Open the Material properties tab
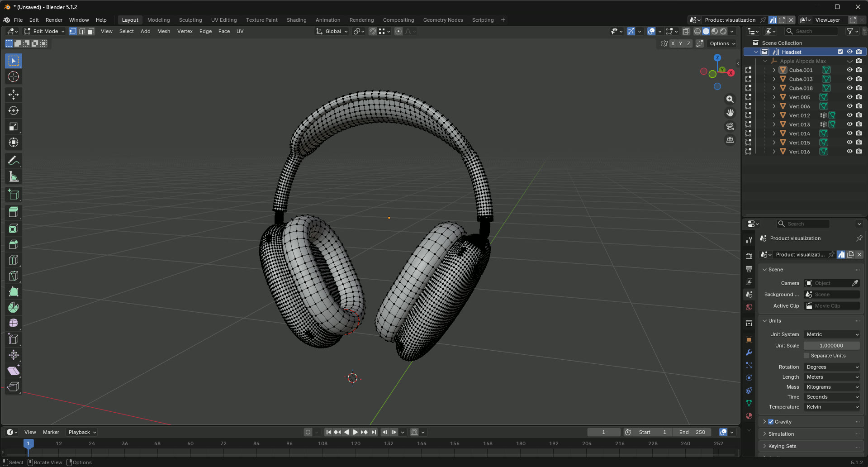This screenshot has width=868, height=467. (749, 416)
